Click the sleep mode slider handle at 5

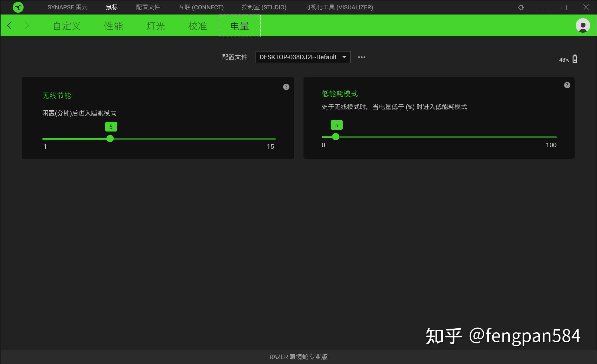pos(110,138)
